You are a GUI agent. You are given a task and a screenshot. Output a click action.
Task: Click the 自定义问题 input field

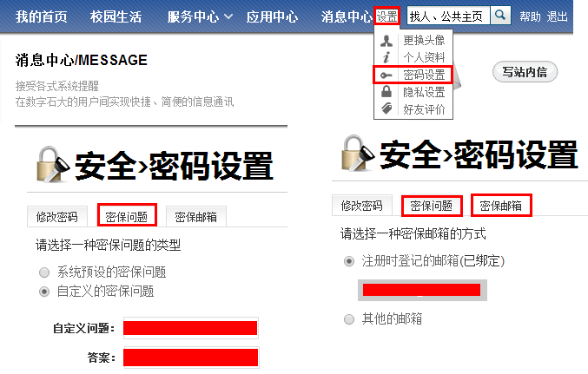coord(191,328)
